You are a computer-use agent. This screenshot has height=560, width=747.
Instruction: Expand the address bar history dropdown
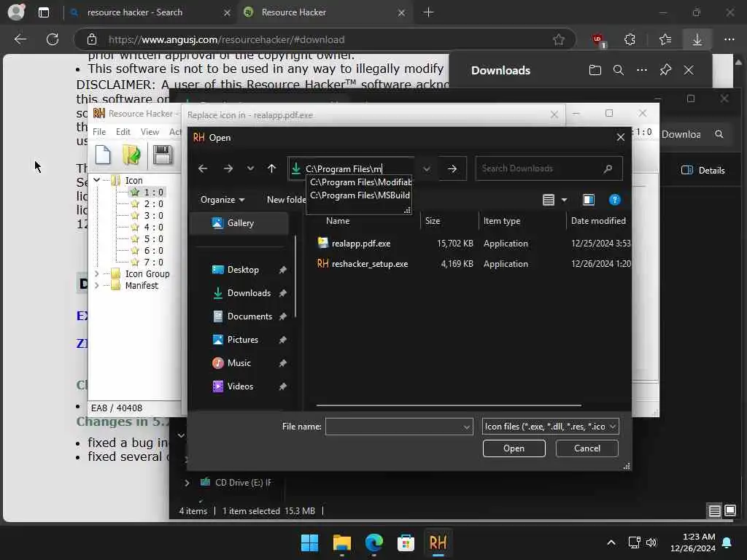tap(426, 168)
